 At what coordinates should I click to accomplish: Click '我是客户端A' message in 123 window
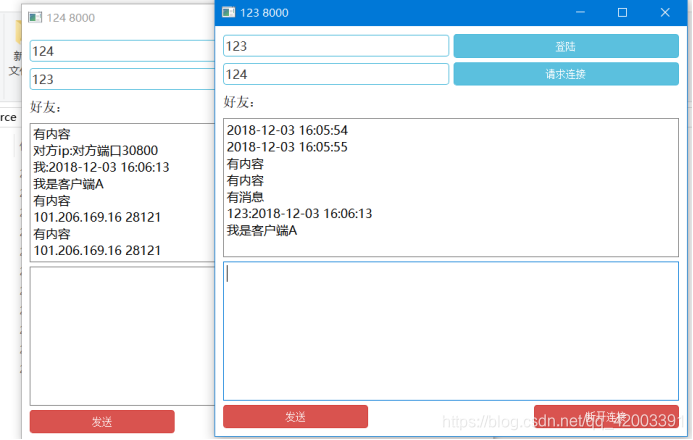[262, 231]
